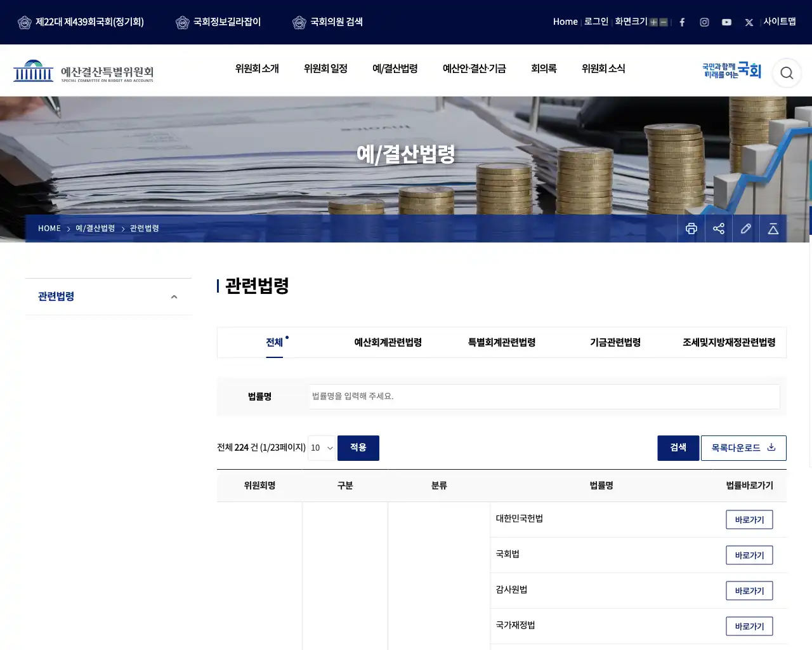812x650 pixels.
Task: Click the magnifier search icon in header
Action: coord(787,73)
